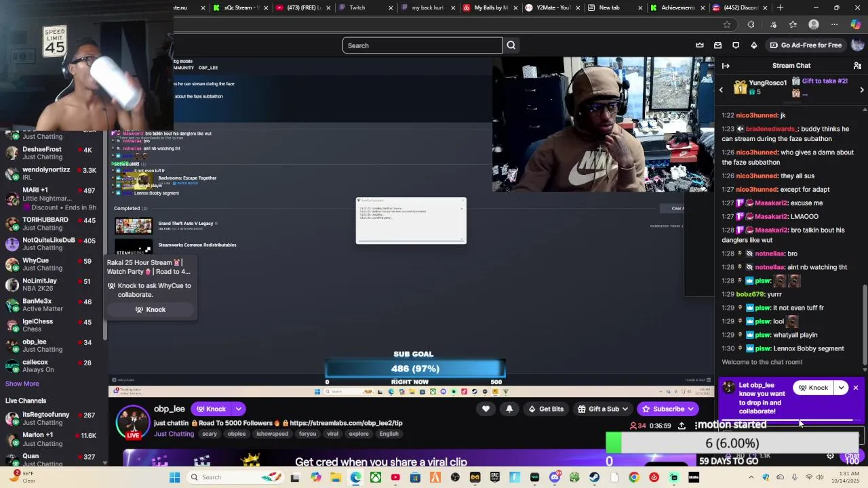Open Edge browser profile icon
Viewport: 868px width, 488px height.
tap(814, 24)
